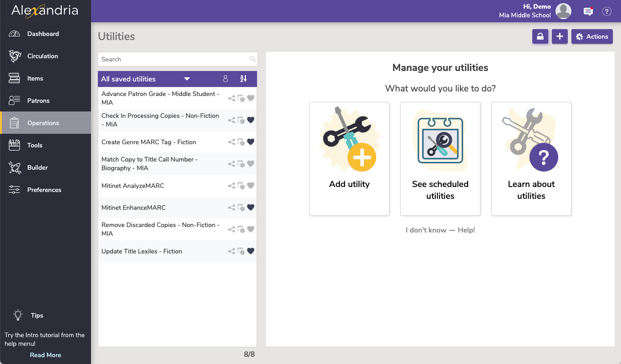
Task: Go to Patrons via its sidebar icon
Action: point(15,101)
